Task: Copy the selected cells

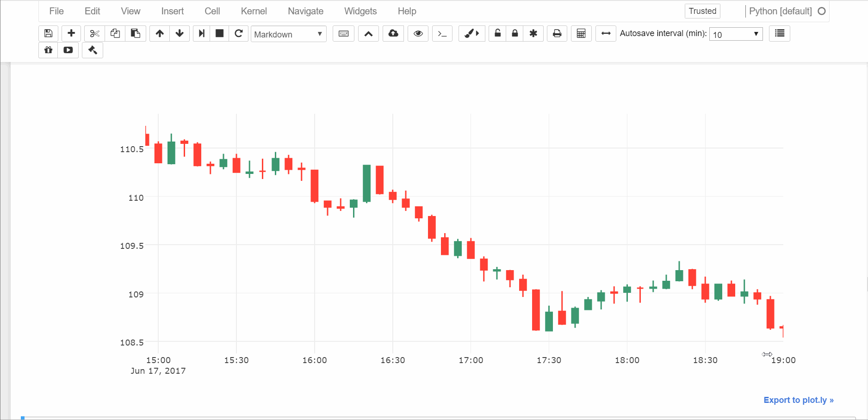Action: (x=115, y=33)
